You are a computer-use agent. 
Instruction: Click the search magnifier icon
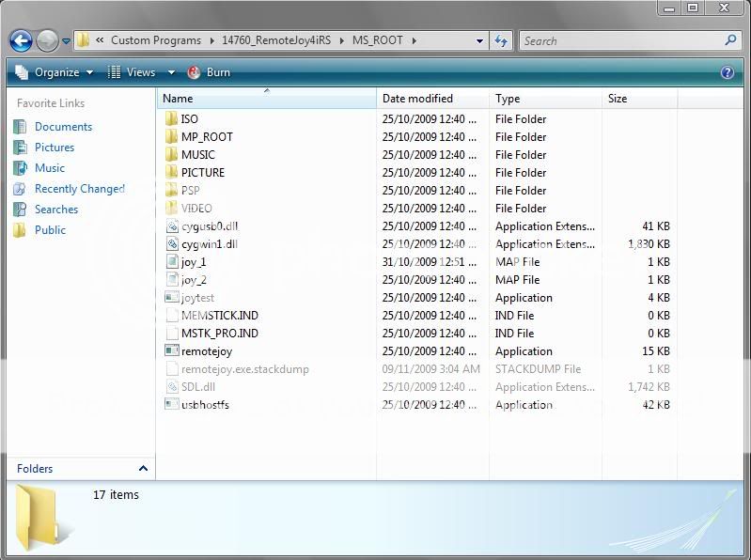pyautogui.click(x=730, y=40)
